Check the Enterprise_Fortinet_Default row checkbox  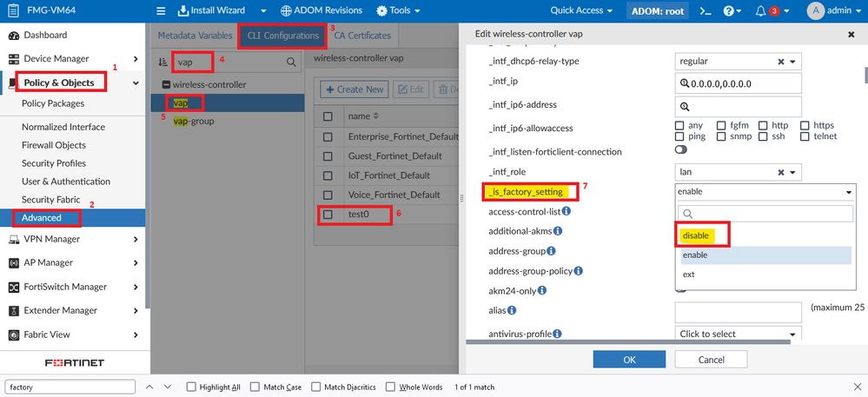pos(328,136)
